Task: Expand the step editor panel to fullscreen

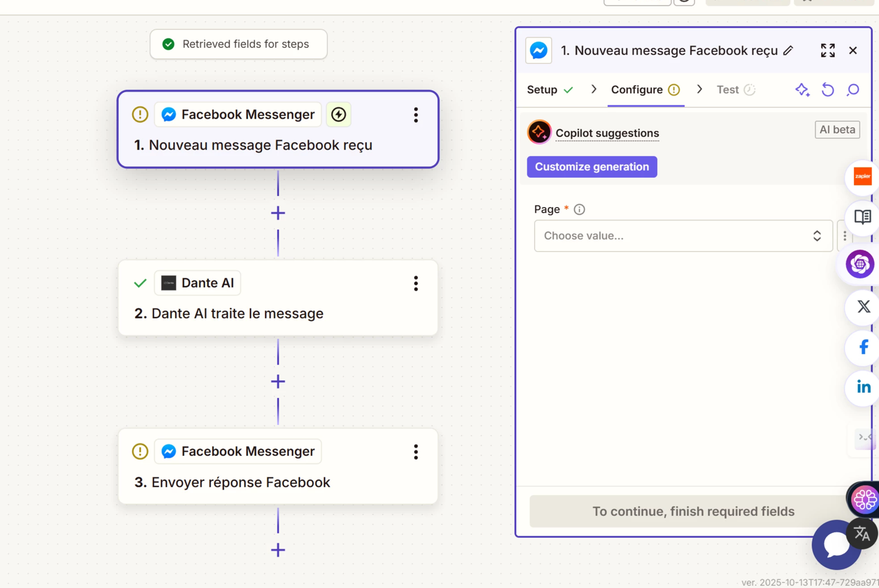Action: tap(827, 51)
